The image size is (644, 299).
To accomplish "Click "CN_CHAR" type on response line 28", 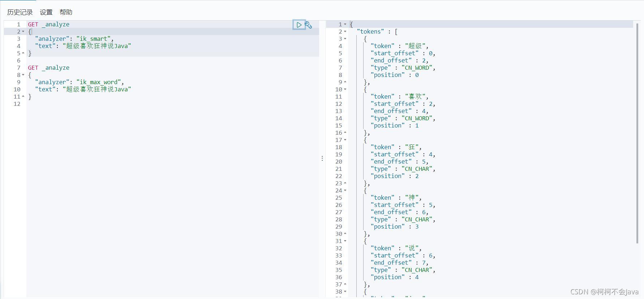I will point(417,220).
